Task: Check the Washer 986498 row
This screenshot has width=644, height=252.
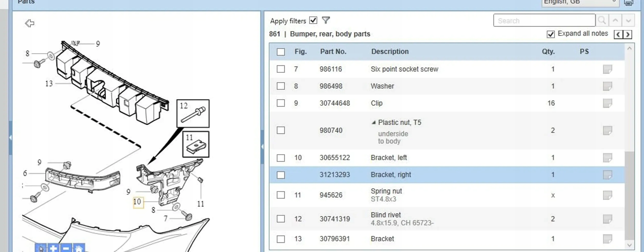Action: click(281, 86)
